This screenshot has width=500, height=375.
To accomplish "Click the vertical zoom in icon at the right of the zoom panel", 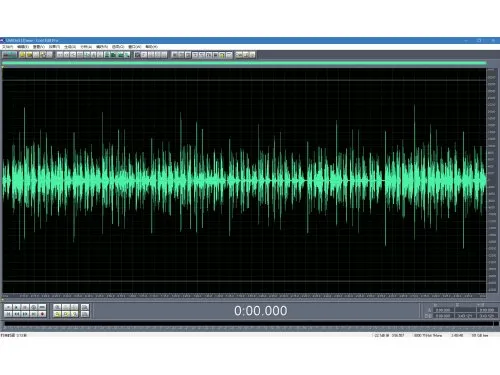I will point(85,307).
